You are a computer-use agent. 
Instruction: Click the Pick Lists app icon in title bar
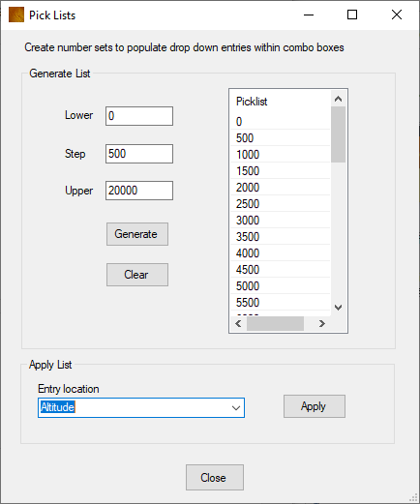pos(16,15)
